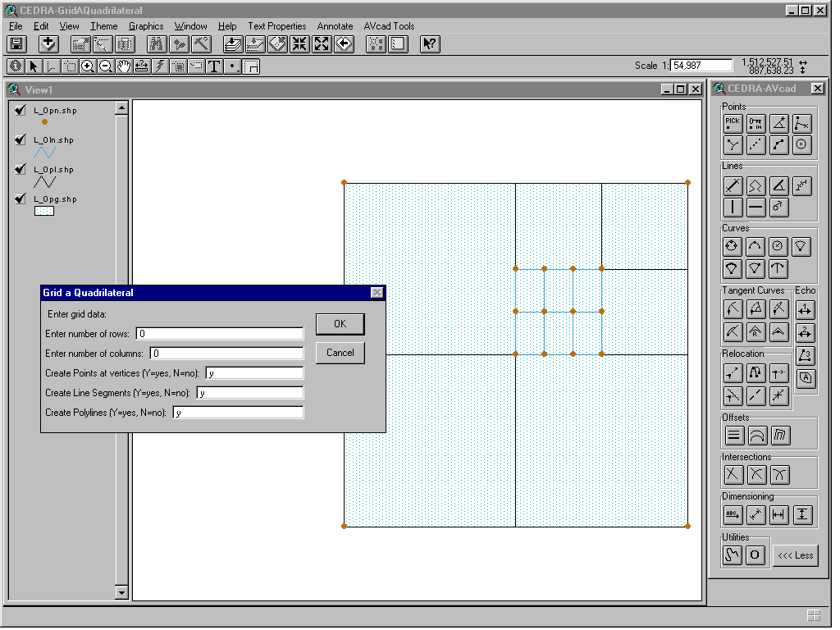The width and height of the screenshot is (840, 630).
Task: Click Cancel in Grid a Quadrilateral dialog
Action: pos(340,353)
